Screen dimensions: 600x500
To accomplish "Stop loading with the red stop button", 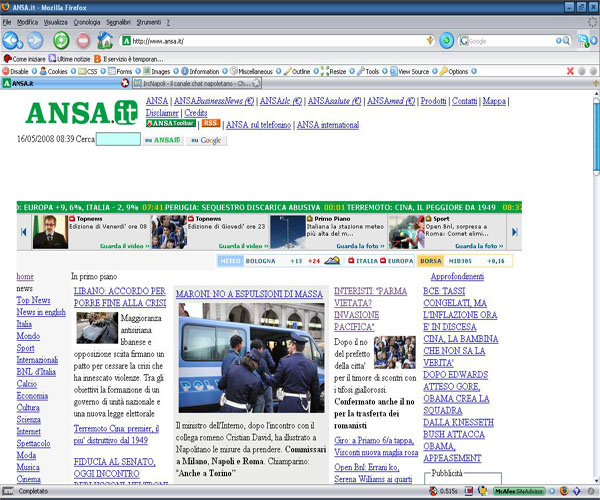I will (83, 40).
